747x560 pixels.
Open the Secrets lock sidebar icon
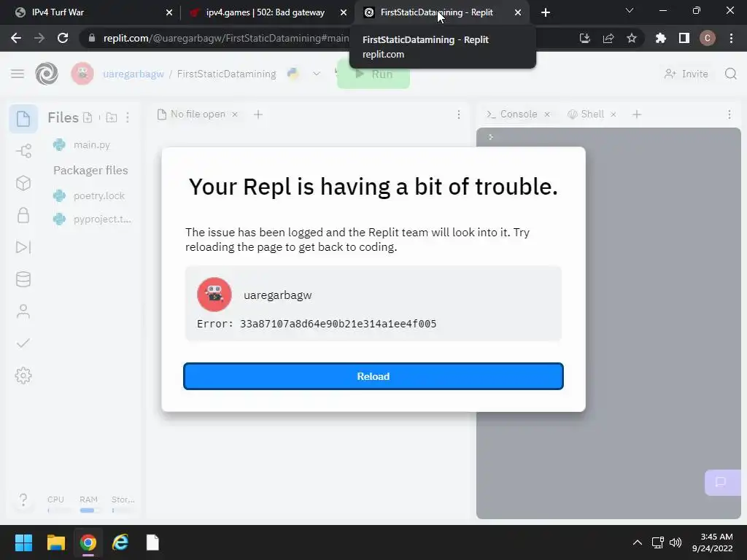tap(23, 215)
